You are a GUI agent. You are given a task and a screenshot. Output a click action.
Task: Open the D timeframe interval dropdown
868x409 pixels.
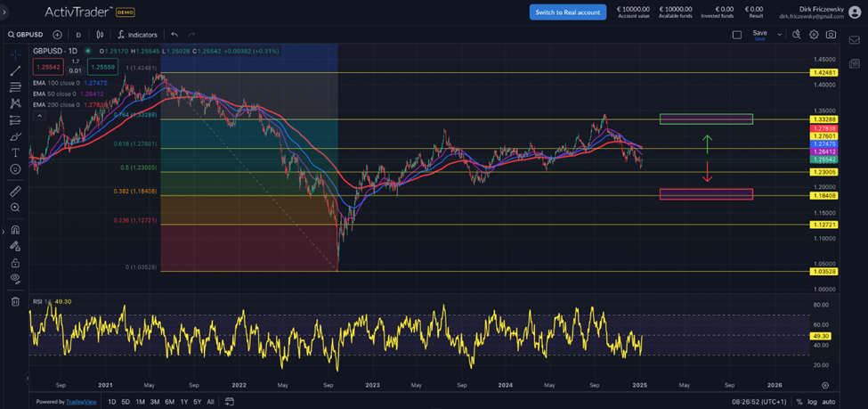[x=78, y=35]
